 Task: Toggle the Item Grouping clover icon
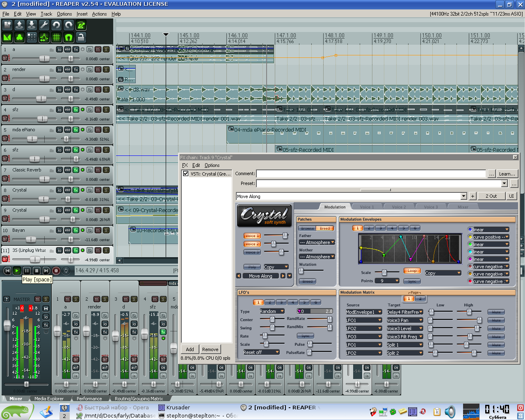coord(19,37)
